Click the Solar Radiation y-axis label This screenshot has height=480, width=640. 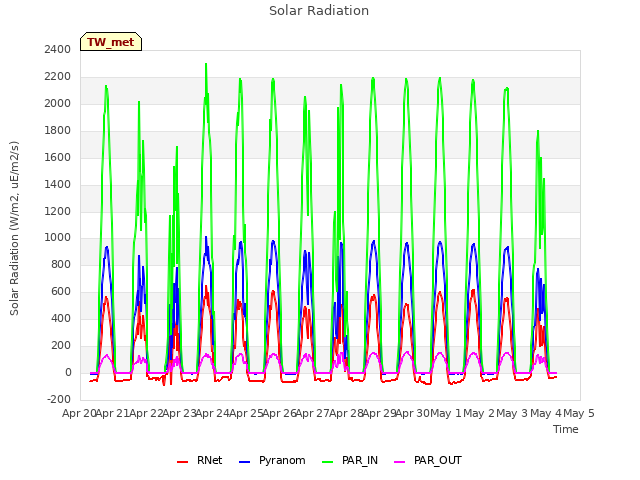tap(14, 228)
